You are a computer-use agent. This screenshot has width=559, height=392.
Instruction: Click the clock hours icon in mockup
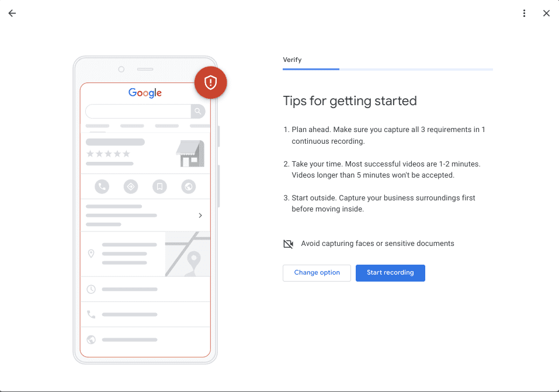(91, 289)
